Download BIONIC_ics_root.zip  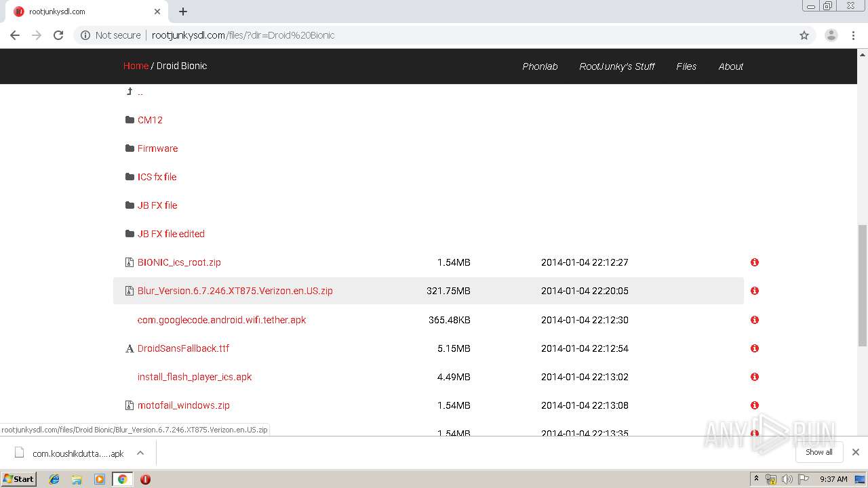tap(179, 262)
